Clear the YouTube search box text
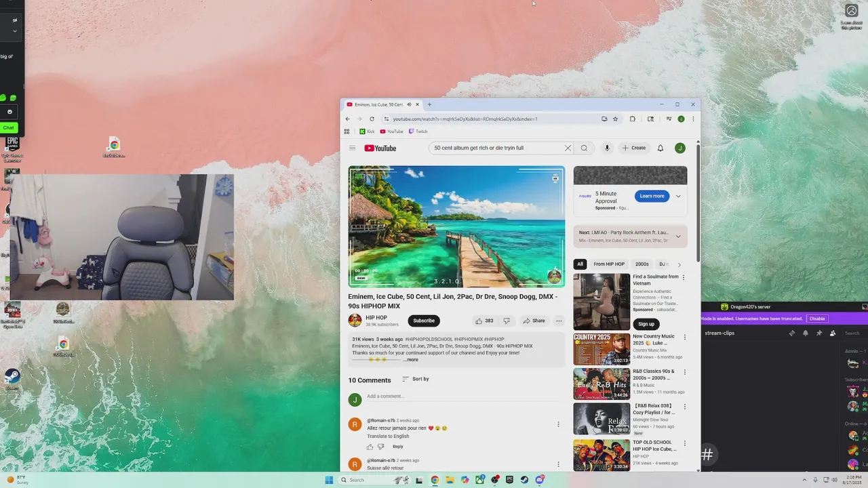 tap(568, 148)
